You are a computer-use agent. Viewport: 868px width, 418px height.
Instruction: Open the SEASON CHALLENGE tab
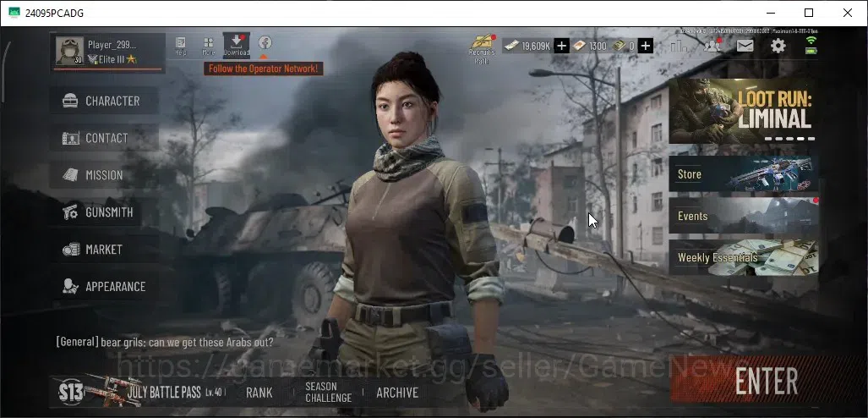coord(328,392)
